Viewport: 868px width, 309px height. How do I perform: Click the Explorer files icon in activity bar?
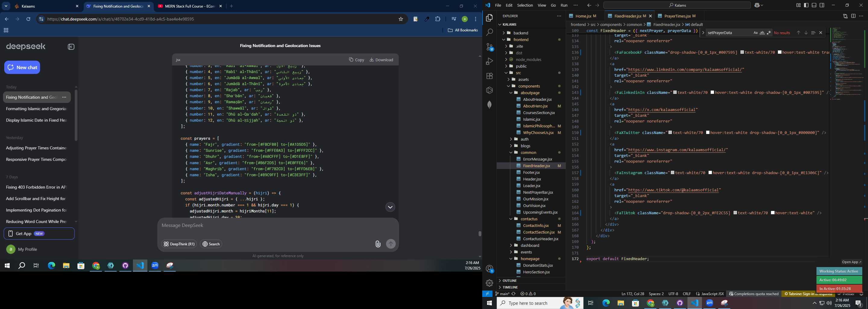click(489, 18)
